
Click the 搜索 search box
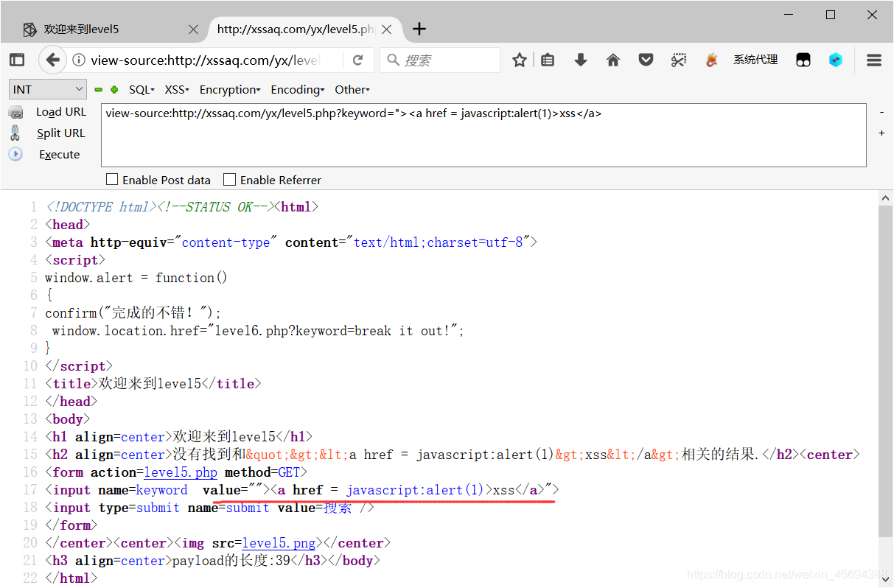pos(440,60)
